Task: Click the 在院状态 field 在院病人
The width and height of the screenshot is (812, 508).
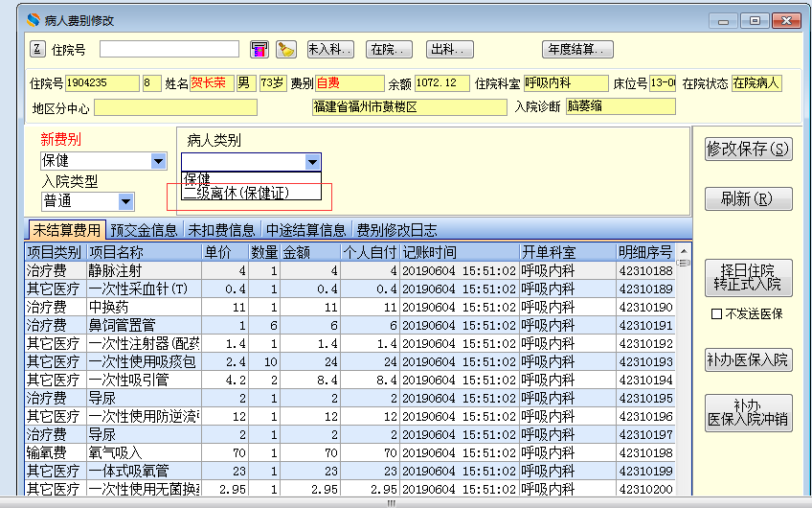Action: click(x=756, y=83)
